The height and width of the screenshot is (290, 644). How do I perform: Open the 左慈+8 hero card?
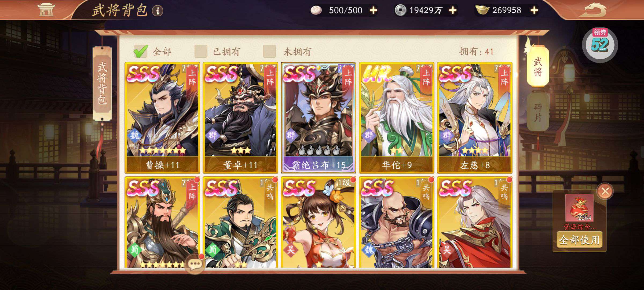[475, 118]
